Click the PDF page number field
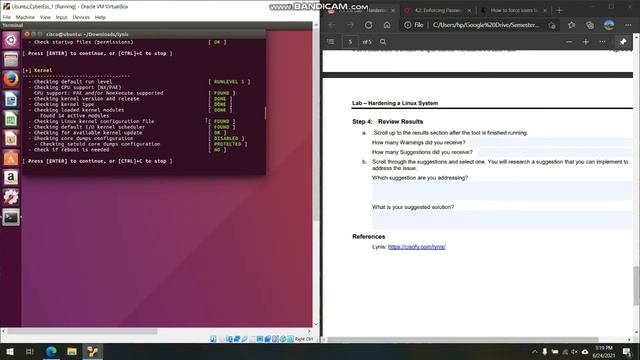 pyautogui.click(x=350, y=42)
